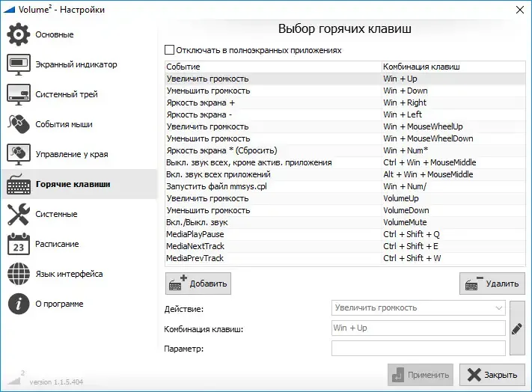Click the Комбинация клавиш column header
Image resolution: width=532 pixels, height=392 pixels.
(x=453, y=67)
